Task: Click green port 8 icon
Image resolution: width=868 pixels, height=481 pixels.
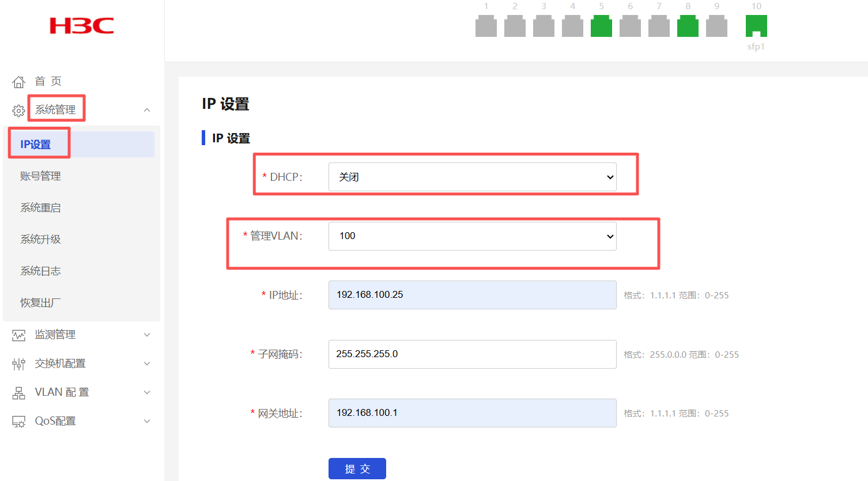Action: pos(688,26)
